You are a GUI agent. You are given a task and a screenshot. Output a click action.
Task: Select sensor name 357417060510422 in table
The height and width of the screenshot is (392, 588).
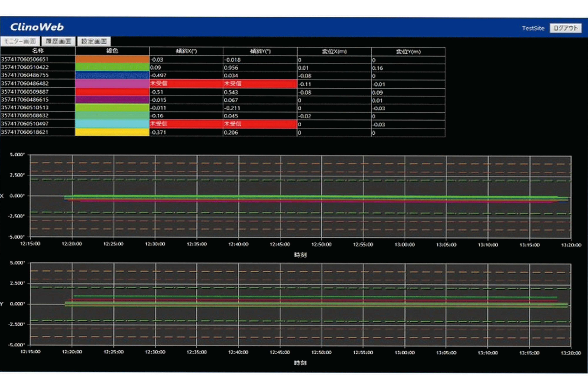[x=25, y=67]
